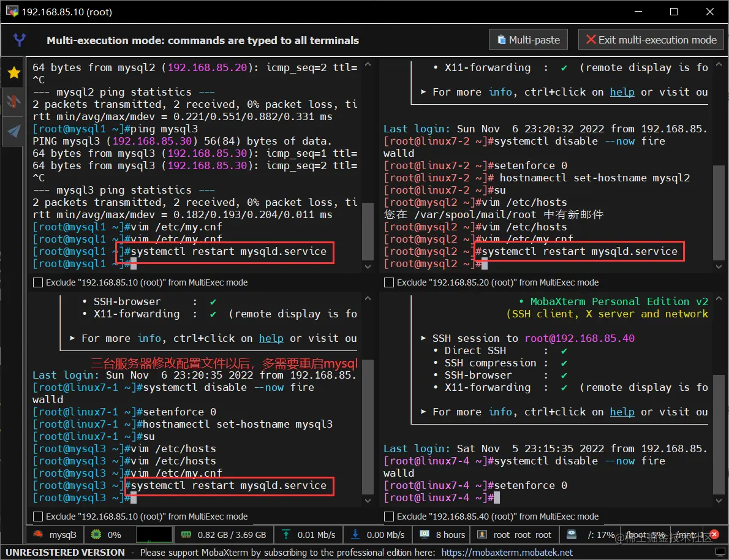
Task: Click "ping mysql3" command in mysql1 terminal
Action: click(x=164, y=129)
